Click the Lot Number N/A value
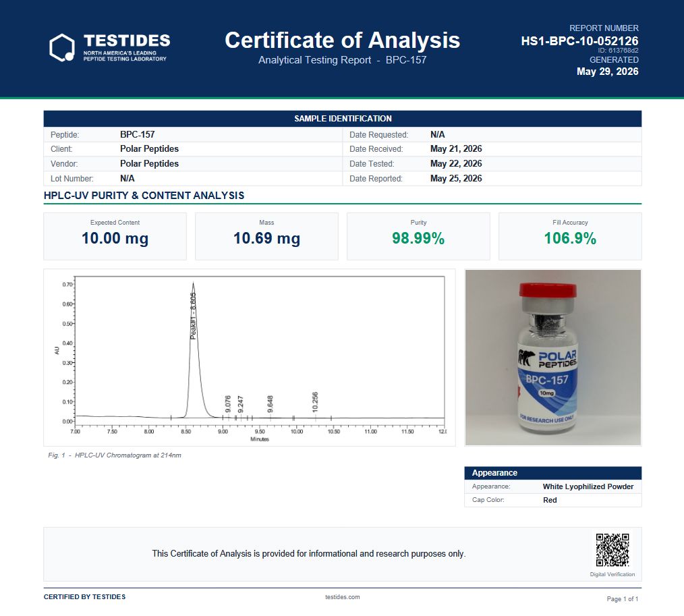This screenshot has height=616, width=684. 127,178
